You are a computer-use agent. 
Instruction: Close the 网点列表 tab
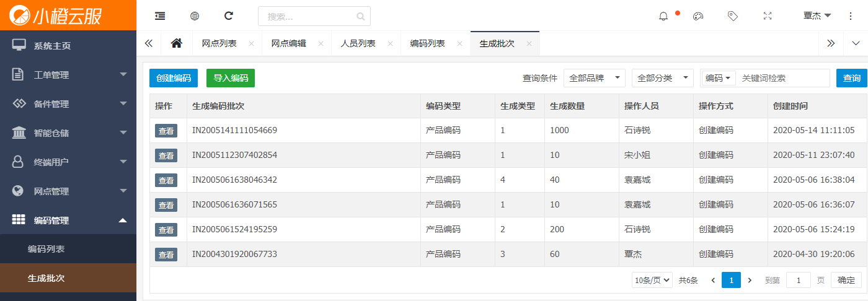click(x=251, y=43)
